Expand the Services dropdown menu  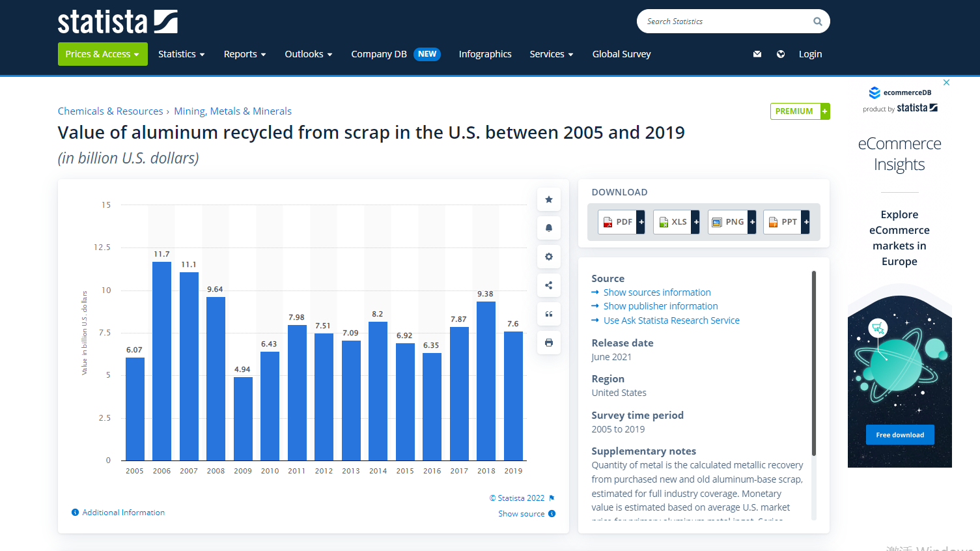click(x=551, y=54)
